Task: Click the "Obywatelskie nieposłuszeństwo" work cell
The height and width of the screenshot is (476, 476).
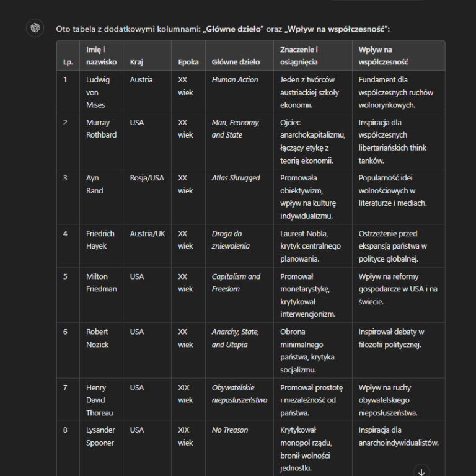Action: pyautogui.click(x=239, y=394)
